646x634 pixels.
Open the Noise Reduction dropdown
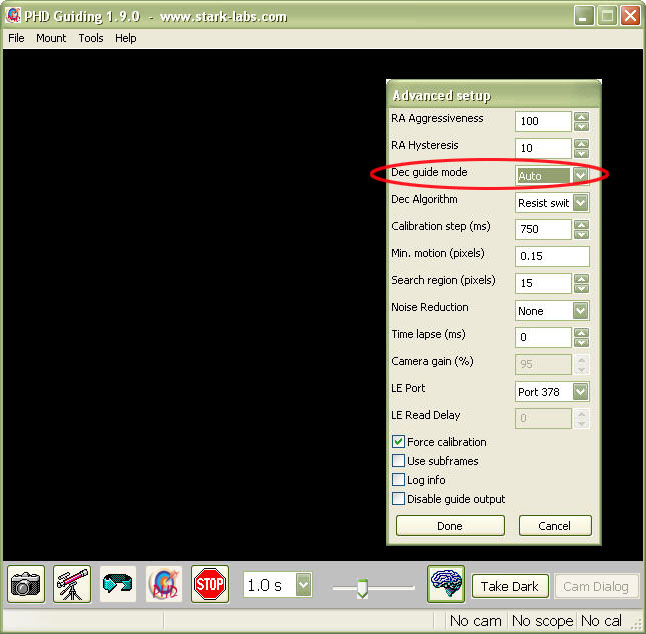tap(580, 311)
